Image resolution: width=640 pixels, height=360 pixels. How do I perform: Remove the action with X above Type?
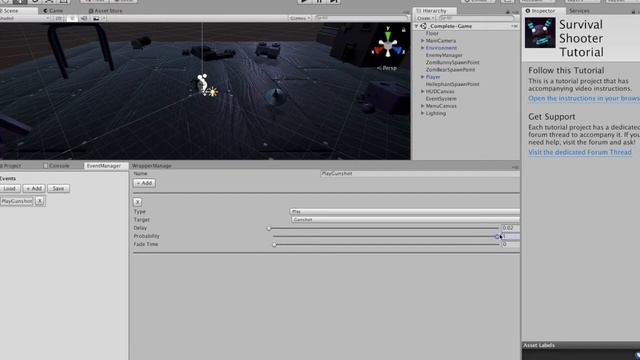point(138,202)
